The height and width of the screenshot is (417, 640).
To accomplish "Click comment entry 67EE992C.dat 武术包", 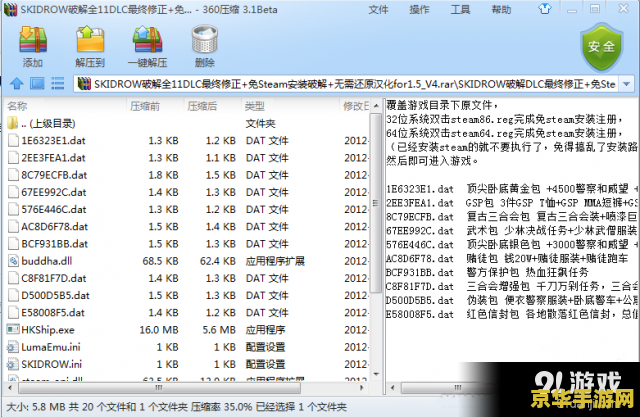I will [x=511, y=231].
